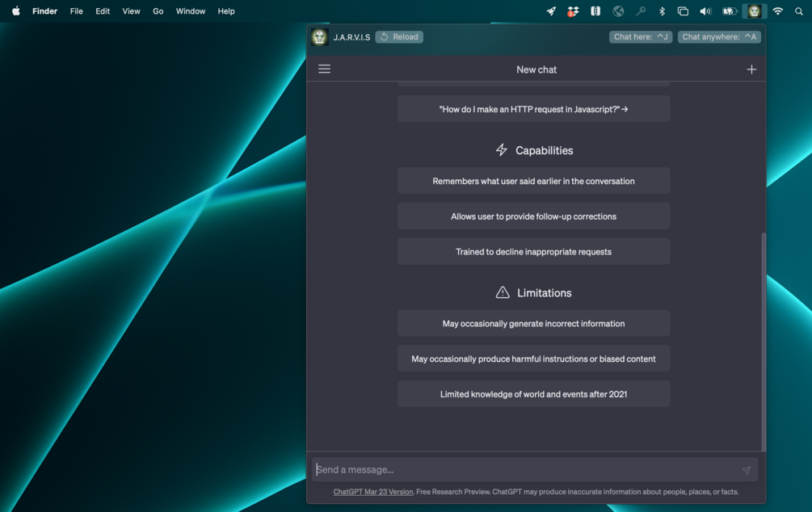Open the ChatGPT Mar 23 Version link
Viewport: 812px width, 512px height.
coord(372,492)
